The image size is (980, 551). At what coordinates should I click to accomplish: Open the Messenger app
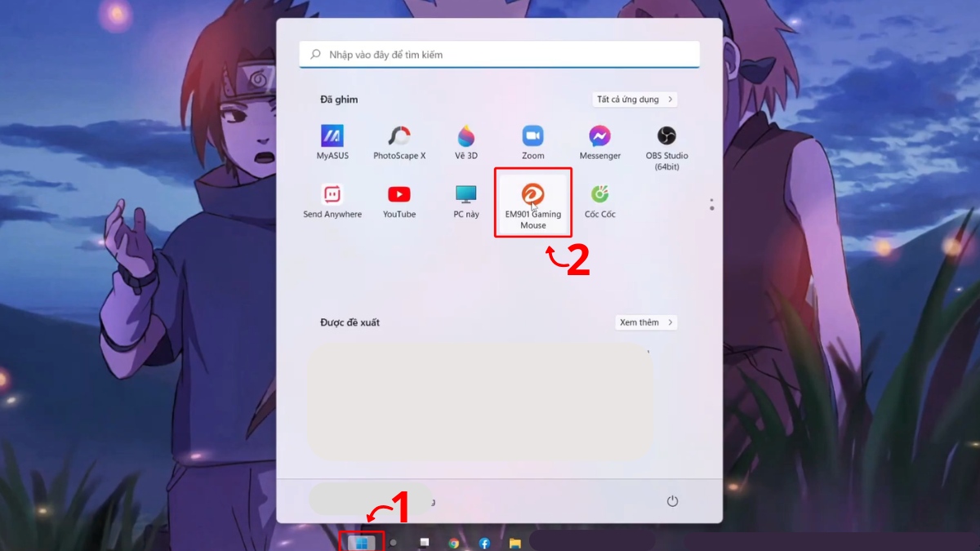tap(600, 142)
